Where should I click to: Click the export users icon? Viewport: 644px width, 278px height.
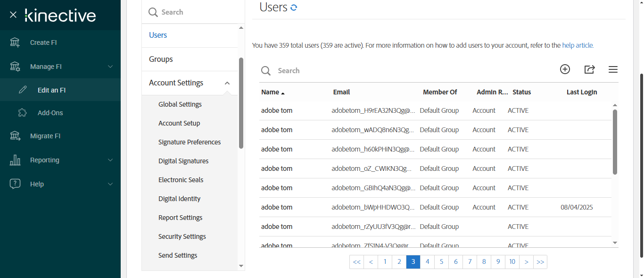589,69
